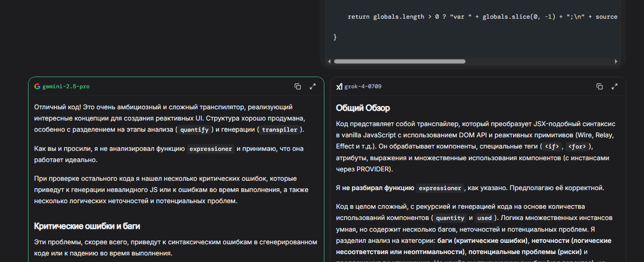Click the code block's left scroll arrow

pyautogui.click(x=329, y=61)
